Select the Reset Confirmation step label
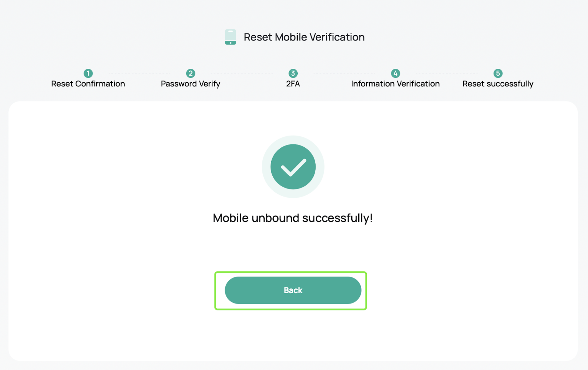 [x=88, y=84]
